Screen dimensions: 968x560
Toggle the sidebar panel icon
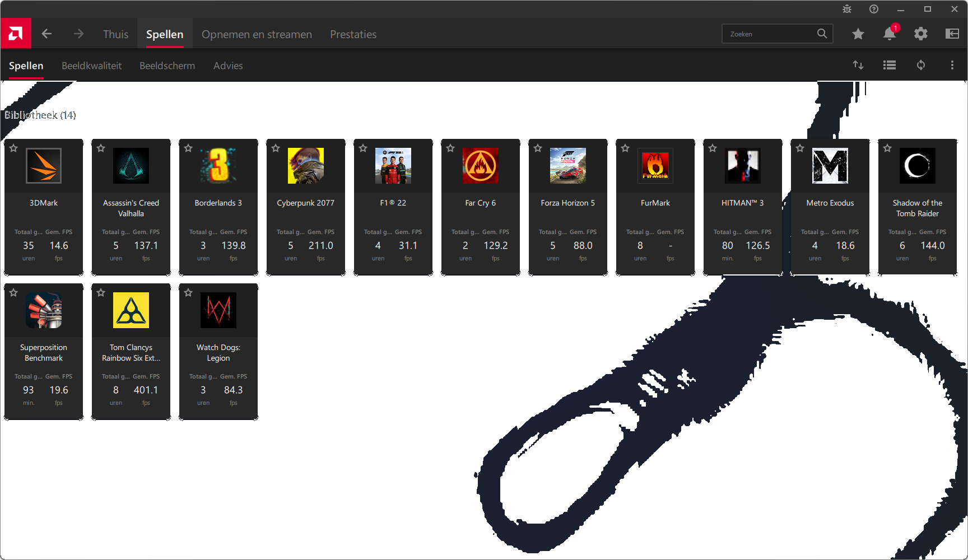tap(952, 34)
